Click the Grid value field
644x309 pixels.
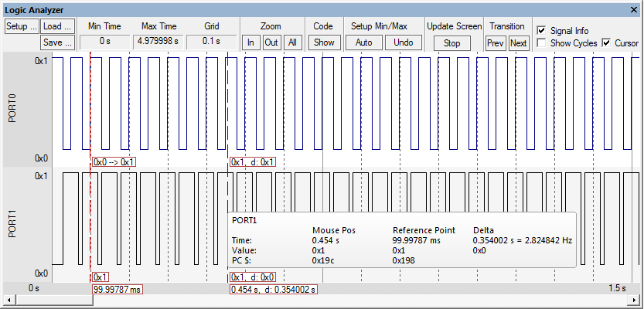point(212,42)
